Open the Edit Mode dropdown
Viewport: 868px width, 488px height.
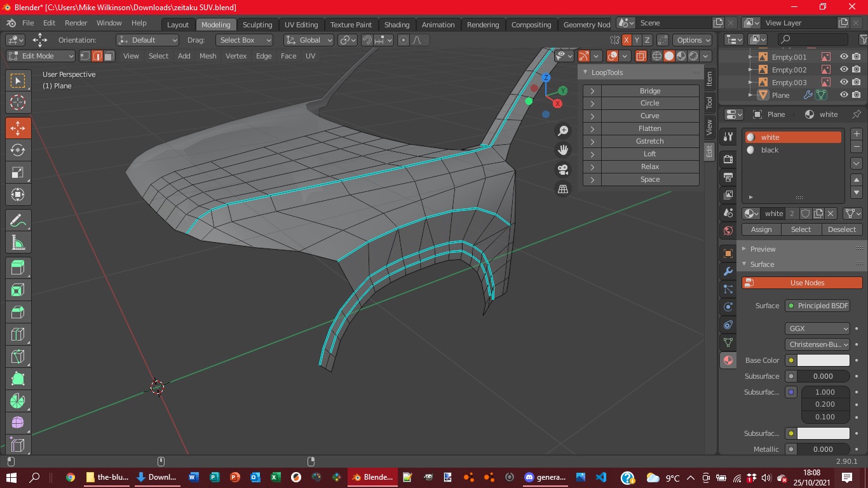pyautogui.click(x=41, y=56)
